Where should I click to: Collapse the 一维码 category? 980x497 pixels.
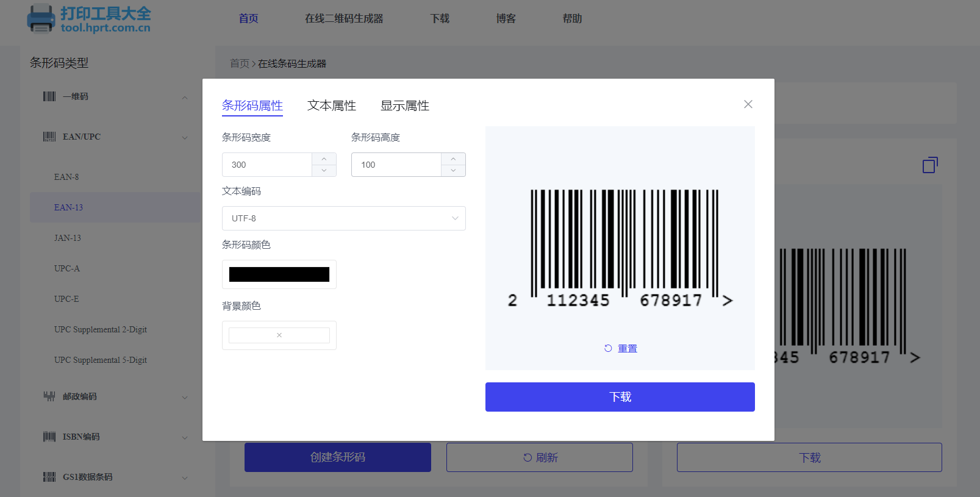(185, 97)
